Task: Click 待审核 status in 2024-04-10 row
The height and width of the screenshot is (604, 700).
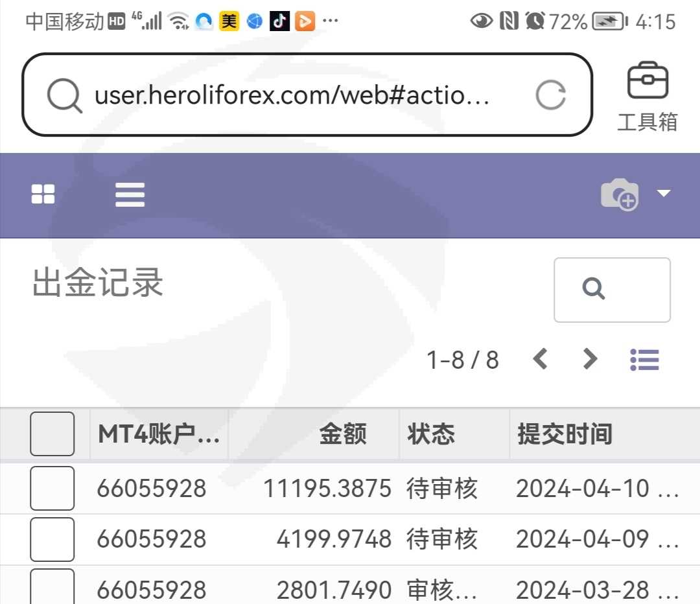Action: tap(442, 488)
